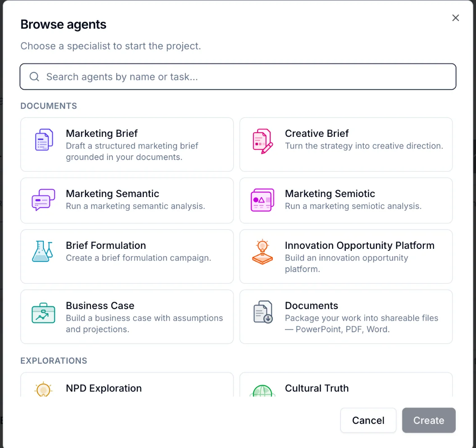Click 'Run a marketing semiotic analysis' text
This screenshot has height=448, width=476.
(x=353, y=206)
